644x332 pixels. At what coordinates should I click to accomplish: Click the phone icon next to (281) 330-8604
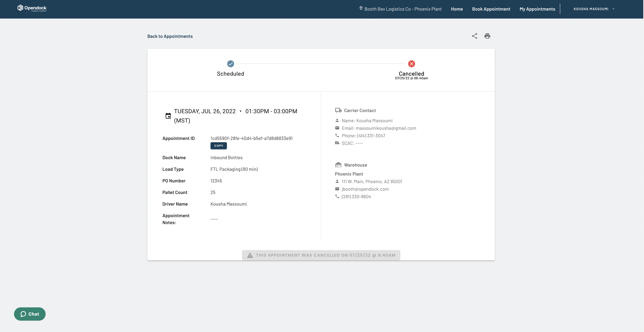pos(337,196)
